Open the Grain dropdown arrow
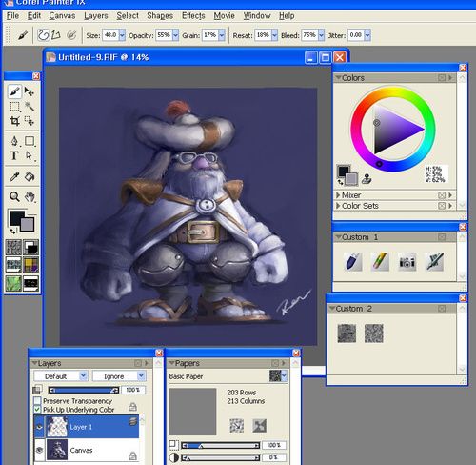The image size is (476, 465). coord(222,35)
